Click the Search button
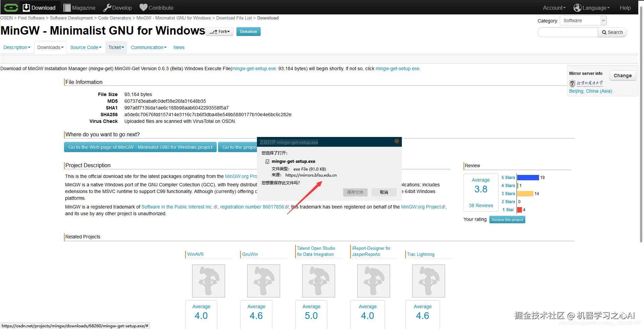The height and width of the screenshot is (329, 644). tap(612, 32)
